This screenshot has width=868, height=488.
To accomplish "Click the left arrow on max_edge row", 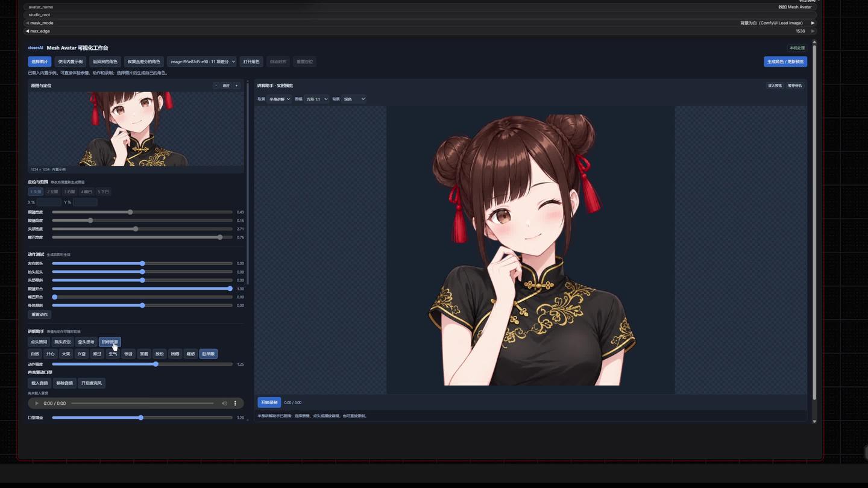I will pyautogui.click(x=27, y=31).
